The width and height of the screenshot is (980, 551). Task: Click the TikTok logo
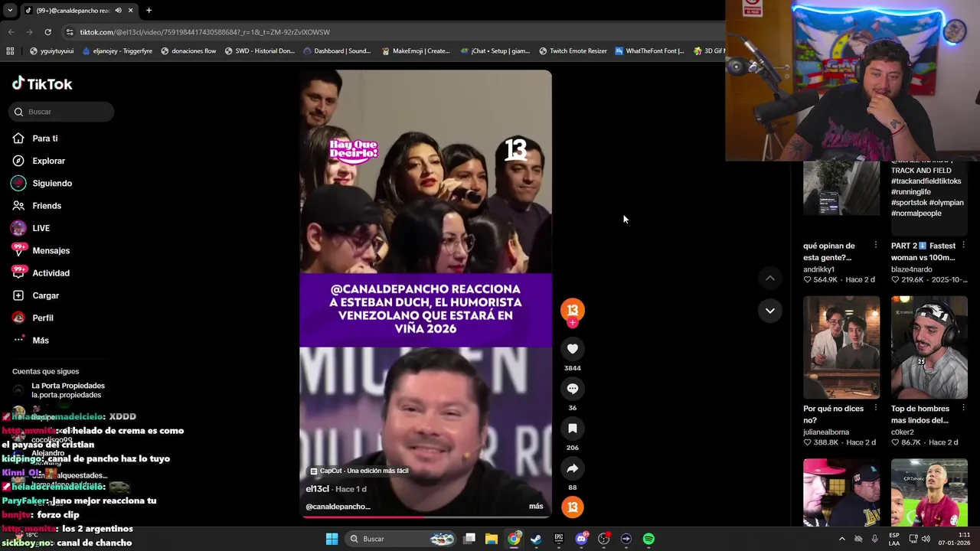[42, 83]
